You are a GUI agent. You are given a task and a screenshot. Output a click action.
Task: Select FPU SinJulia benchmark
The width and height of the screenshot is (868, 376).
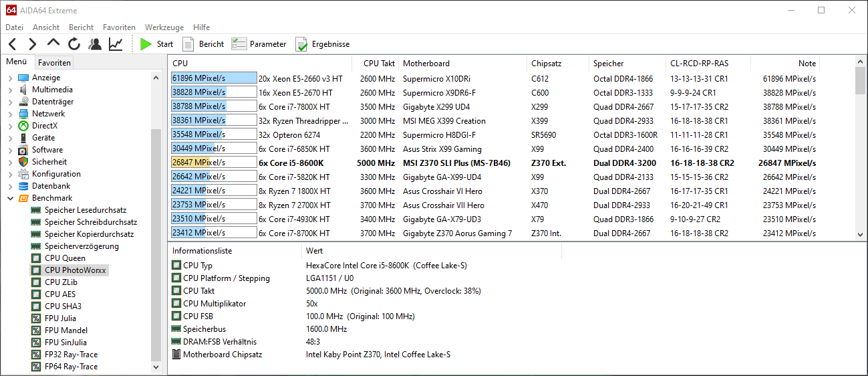67,343
